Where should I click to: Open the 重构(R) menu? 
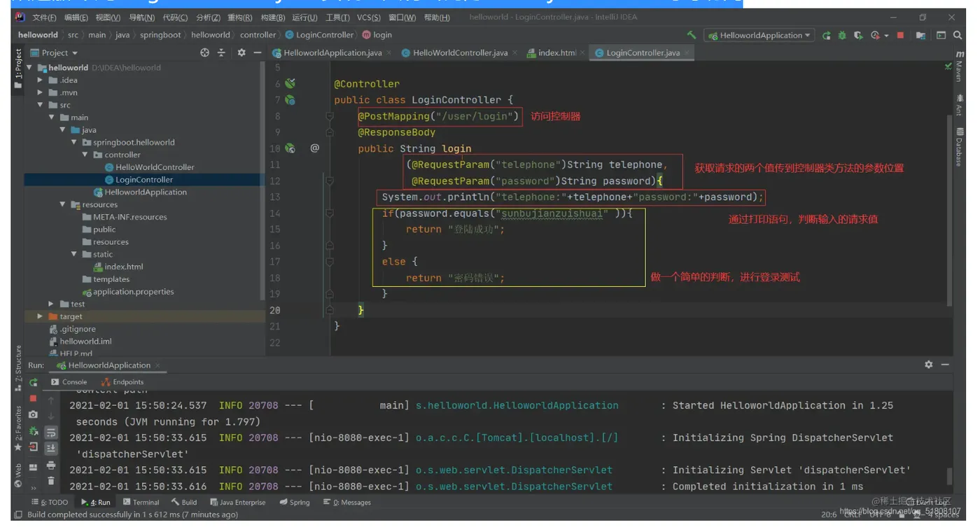[x=240, y=17]
